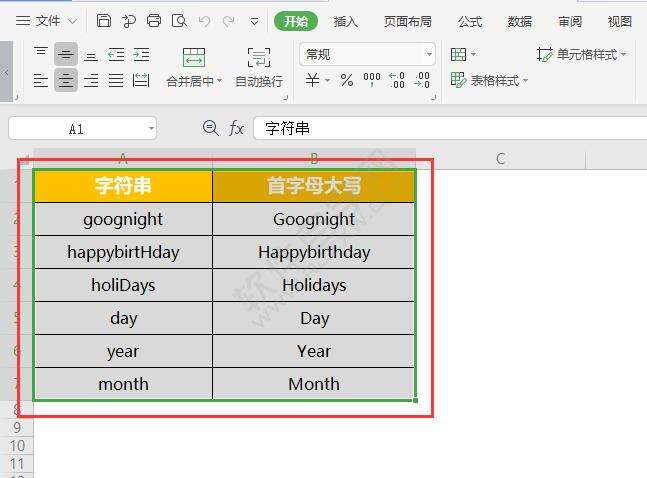Image resolution: width=647 pixels, height=478 pixels.
Task: Apply distributed alignment
Action: (141, 80)
